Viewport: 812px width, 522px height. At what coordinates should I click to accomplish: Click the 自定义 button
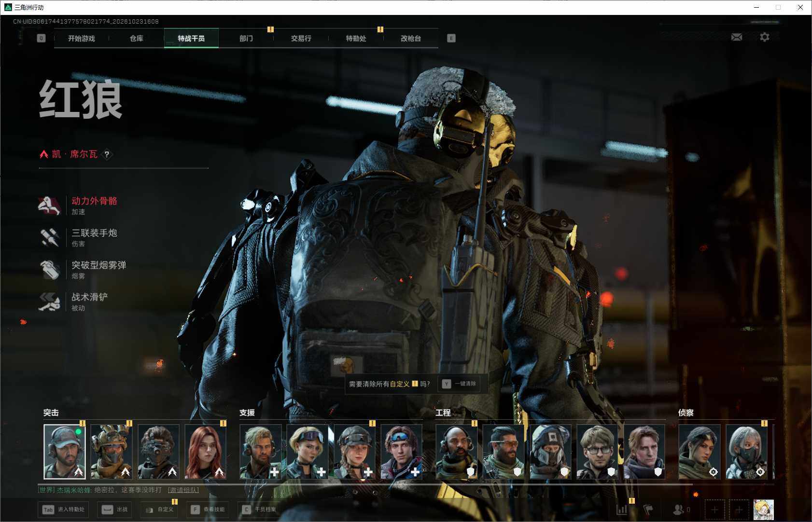click(x=159, y=509)
